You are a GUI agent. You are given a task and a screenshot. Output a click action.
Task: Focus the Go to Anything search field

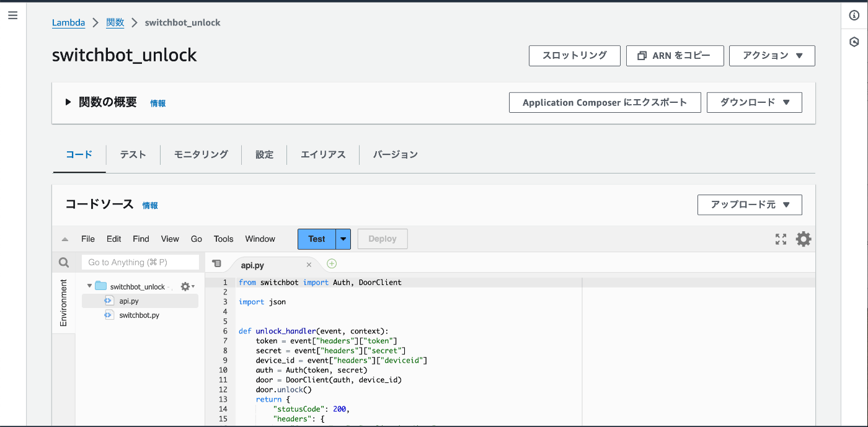pos(141,262)
